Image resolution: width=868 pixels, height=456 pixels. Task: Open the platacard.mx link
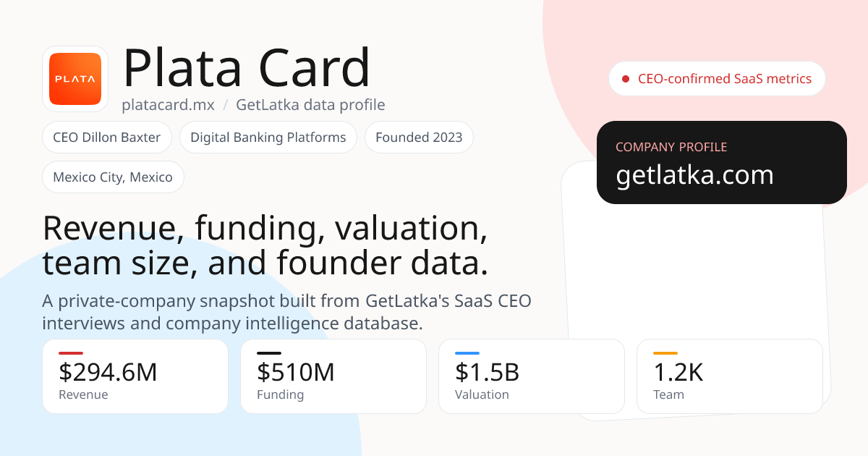click(x=169, y=105)
